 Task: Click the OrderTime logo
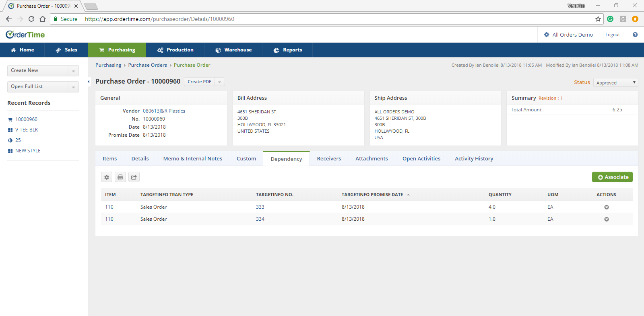point(25,35)
